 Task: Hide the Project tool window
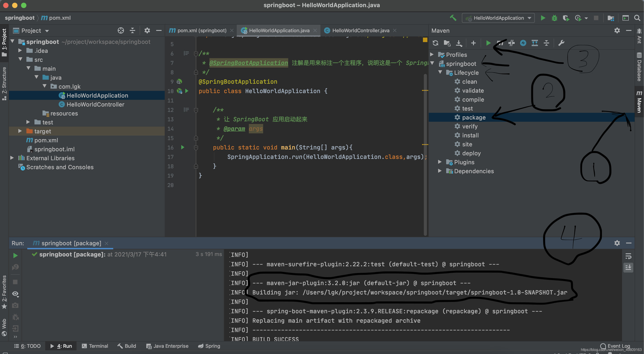159,30
